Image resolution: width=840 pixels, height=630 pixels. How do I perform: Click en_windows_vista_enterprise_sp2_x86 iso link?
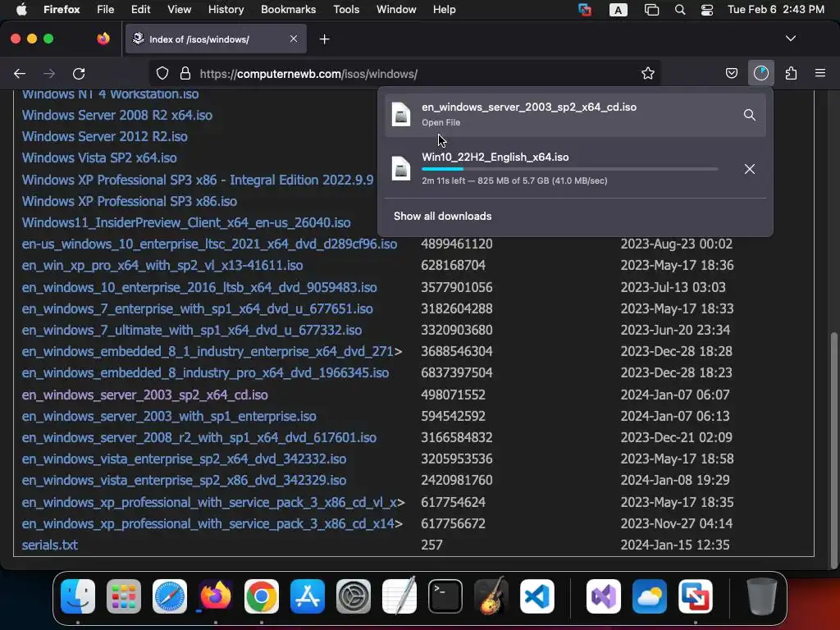[184, 481]
